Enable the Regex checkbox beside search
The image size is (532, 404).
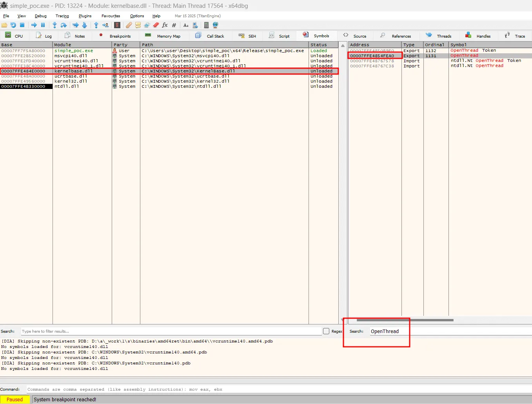(x=326, y=331)
